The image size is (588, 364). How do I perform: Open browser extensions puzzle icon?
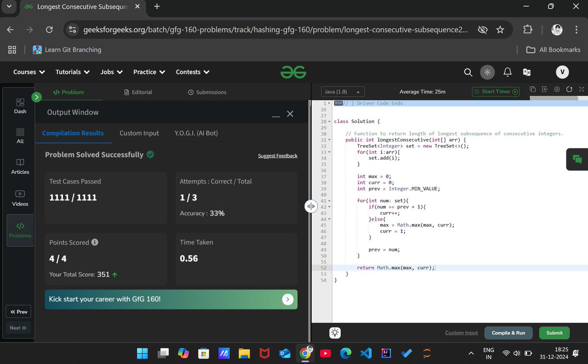[527, 30]
